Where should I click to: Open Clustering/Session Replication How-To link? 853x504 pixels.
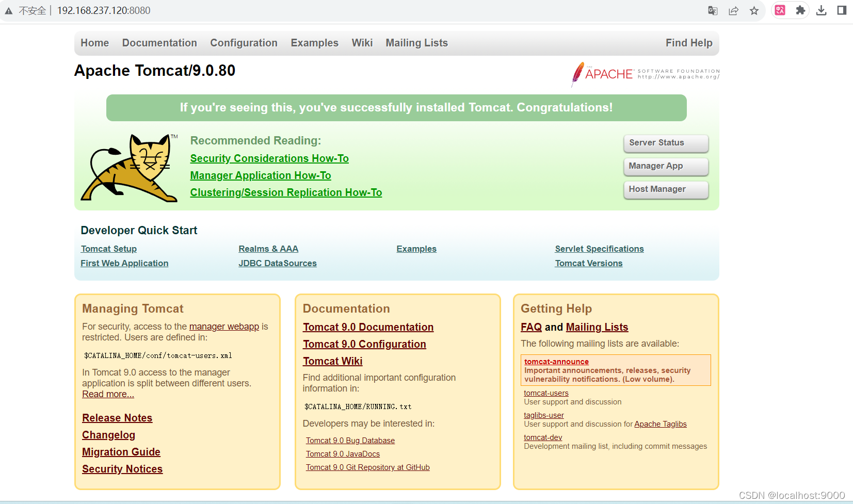click(x=286, y=192)
